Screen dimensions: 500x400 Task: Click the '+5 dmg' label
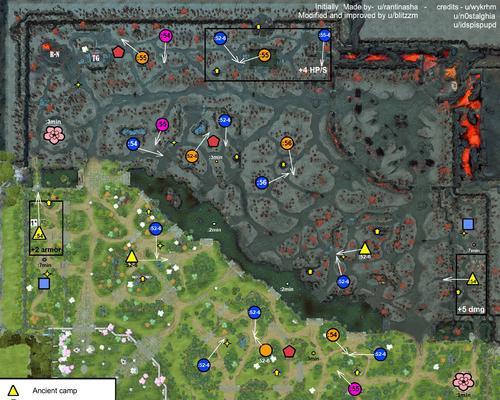(x=471, y=309)
